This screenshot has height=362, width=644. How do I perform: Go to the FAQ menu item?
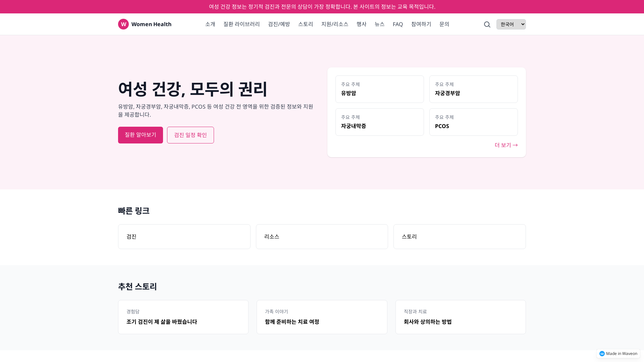tap(397, 24)
